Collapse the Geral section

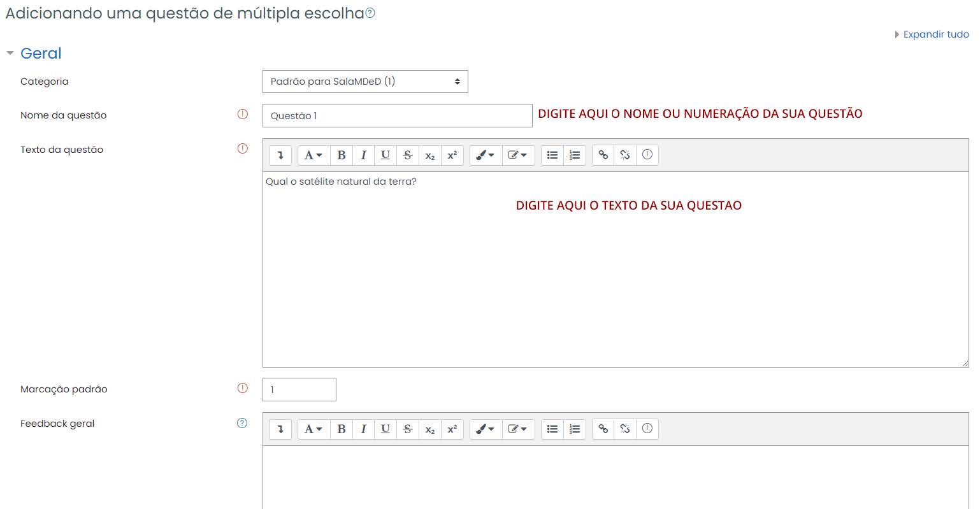pos(10,53)
